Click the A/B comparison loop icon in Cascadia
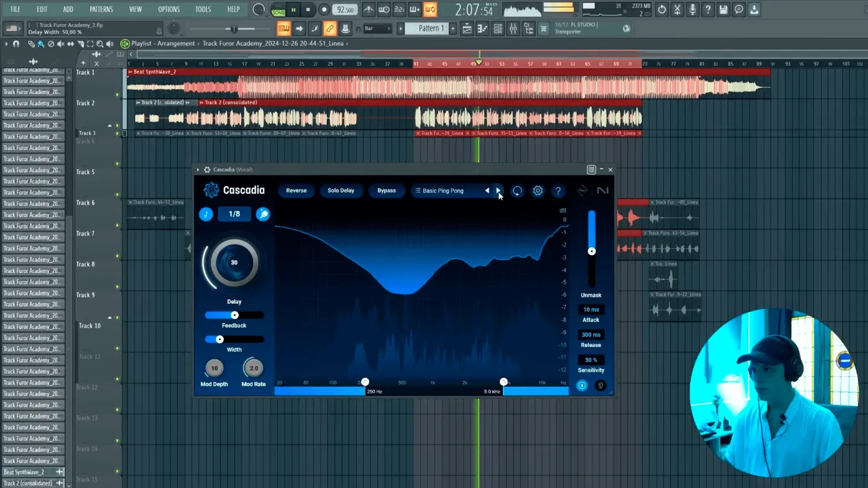Image resolution: width=868 pixels, height=488 pixels. (517, 190)
